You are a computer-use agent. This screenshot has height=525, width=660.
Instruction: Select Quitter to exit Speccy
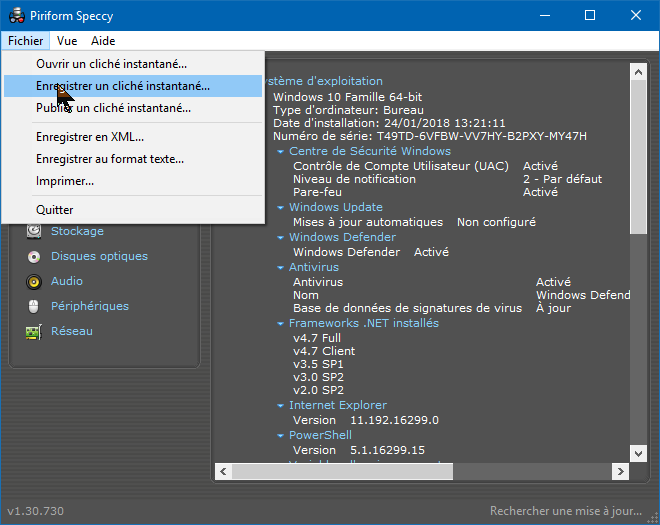point(133,210)
